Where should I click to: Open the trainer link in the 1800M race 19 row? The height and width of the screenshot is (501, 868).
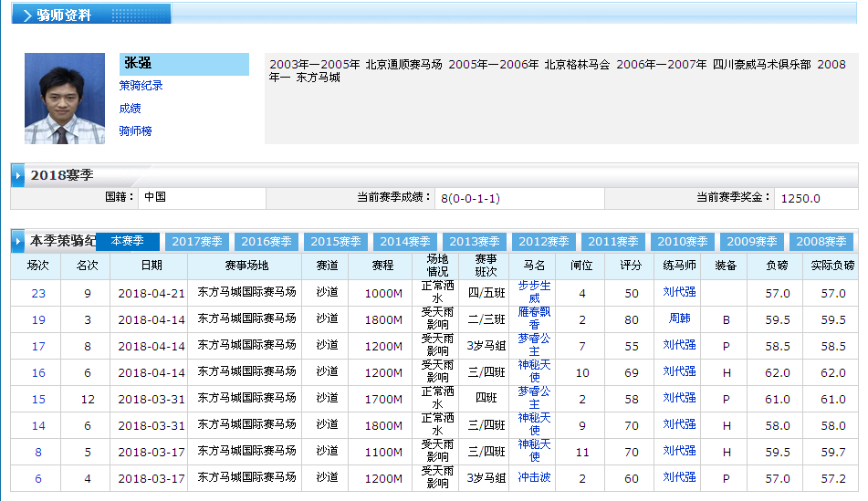click(x=679, y=319)
